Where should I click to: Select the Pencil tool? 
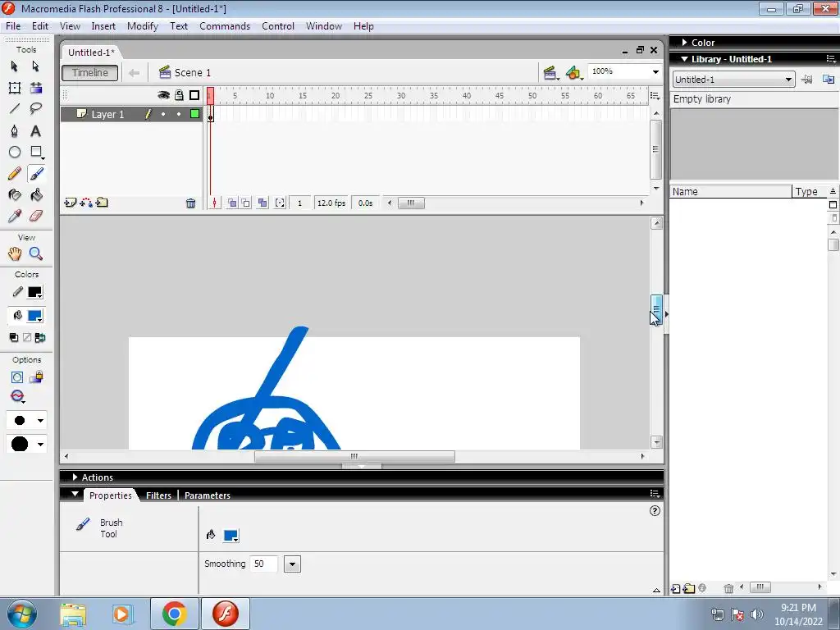pos(15,174)
